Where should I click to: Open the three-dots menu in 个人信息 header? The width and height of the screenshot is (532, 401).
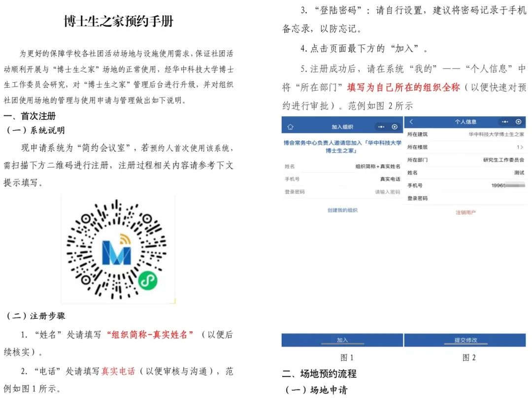pos(505,122)
